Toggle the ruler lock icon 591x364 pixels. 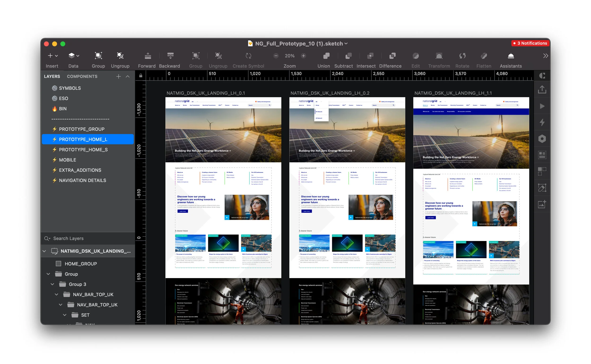(141, 76)
